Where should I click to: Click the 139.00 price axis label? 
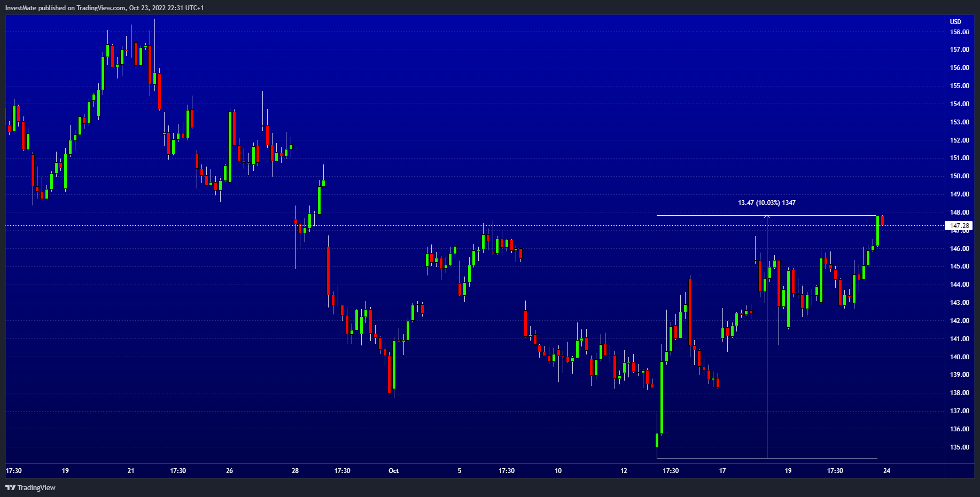[x=960, y=375]
